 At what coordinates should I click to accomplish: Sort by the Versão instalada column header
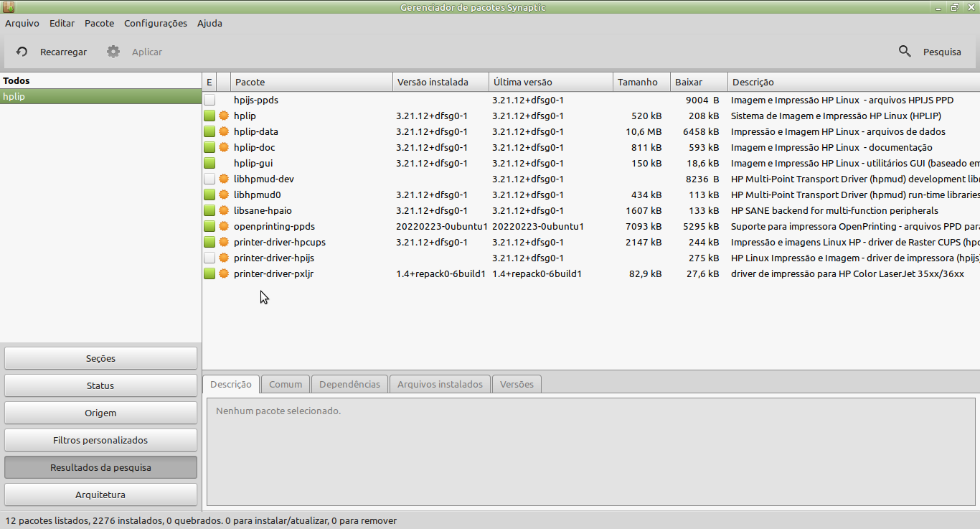[440, 82]
